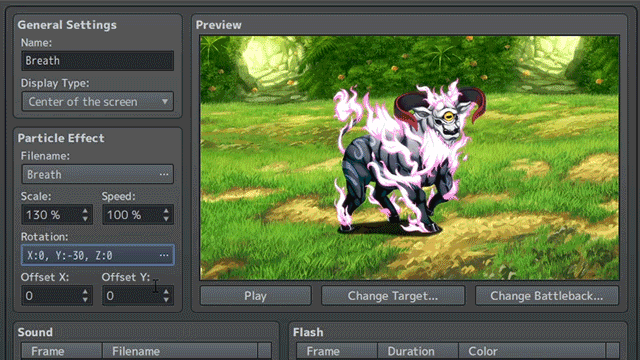This screenshot has width=640, height=360.
Task: Click the animation preview image
Action: (409, 158)
